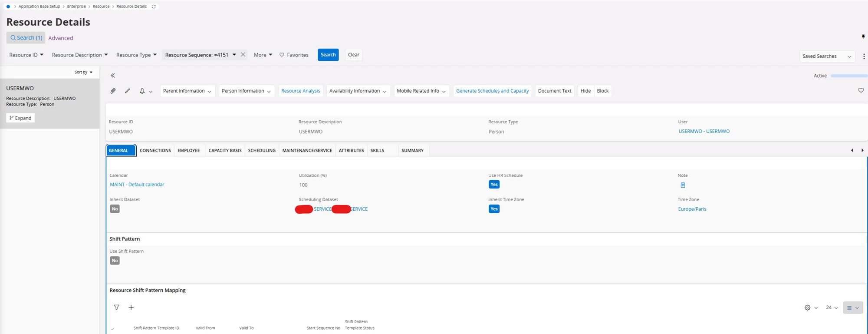Image resolution: width=868 pixels, height=334 pixels.
Task: Navigate to Application Base Setup breadcrumb
Action: point(39,7)
